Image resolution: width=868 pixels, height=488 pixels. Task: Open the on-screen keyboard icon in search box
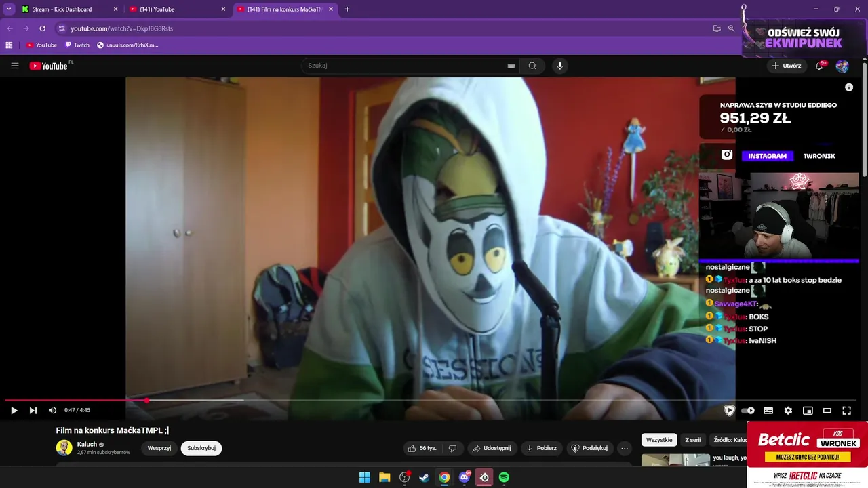(511, 66)
